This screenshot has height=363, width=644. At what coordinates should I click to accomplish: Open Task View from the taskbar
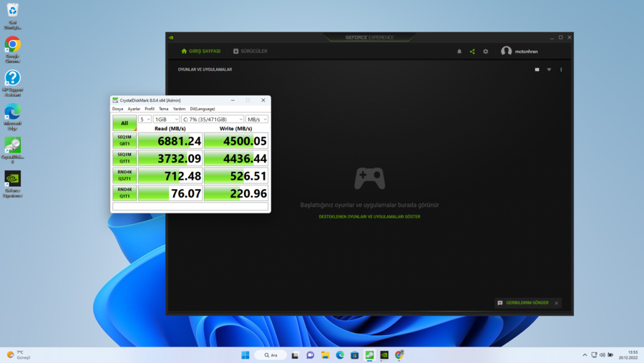point(295,355)
